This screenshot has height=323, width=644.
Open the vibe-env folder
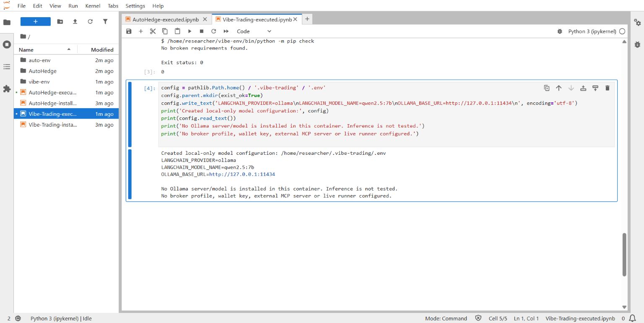coord(66,82)
